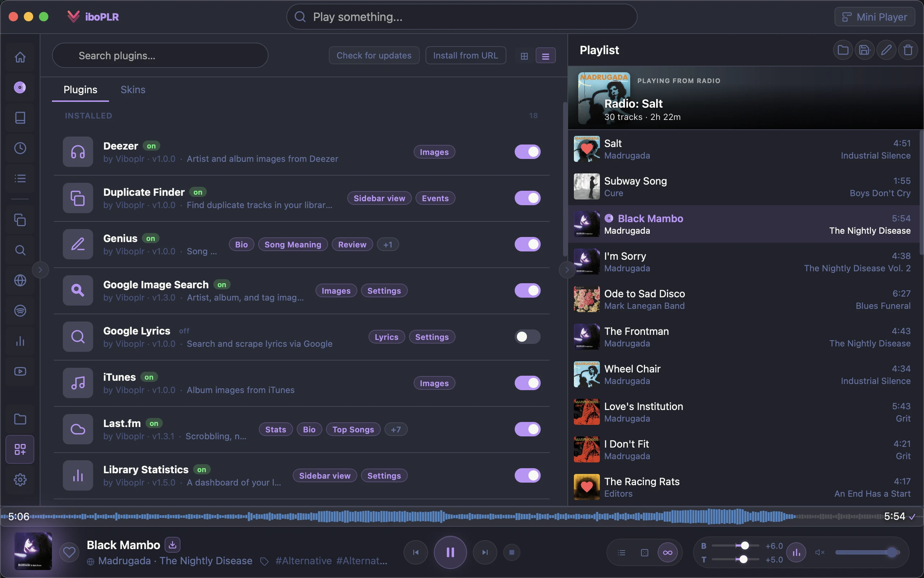
Task: Focus the Search plugins field
Action: coord(160,56)
